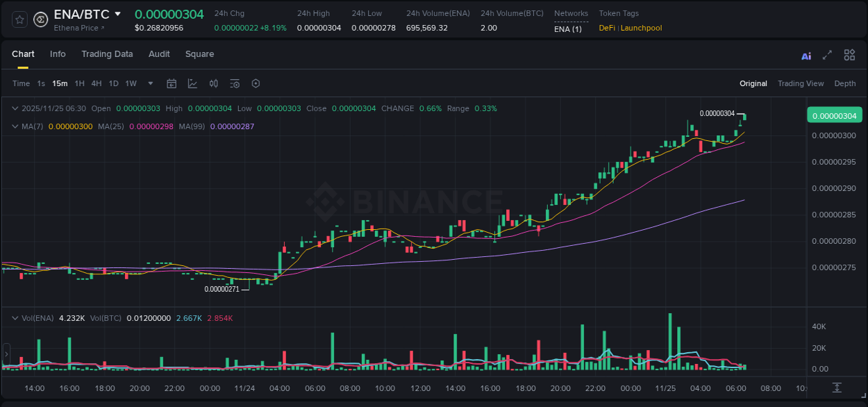This screenshot has width=868, height=407.
Task: Open the widgets grid icon
Action: coord(849,55)
